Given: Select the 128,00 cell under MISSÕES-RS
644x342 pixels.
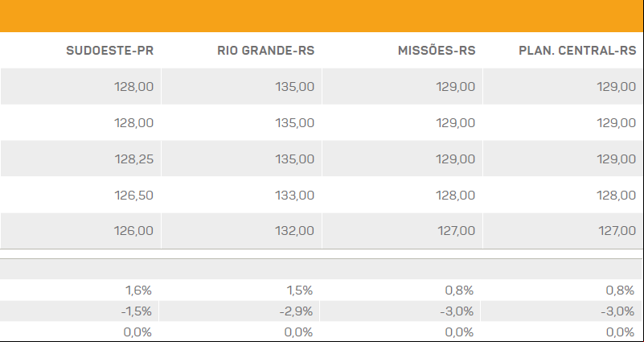Looking at the screenshot, I should click(403, 195).
